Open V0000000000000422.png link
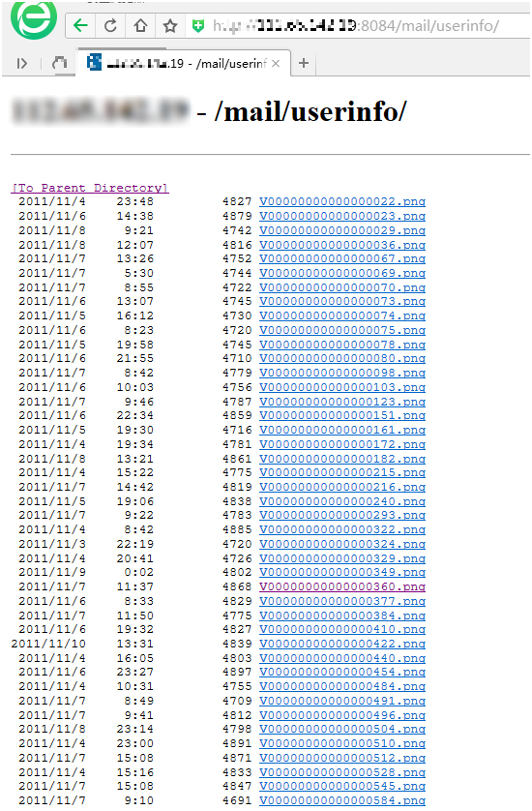 click(342, 644)
